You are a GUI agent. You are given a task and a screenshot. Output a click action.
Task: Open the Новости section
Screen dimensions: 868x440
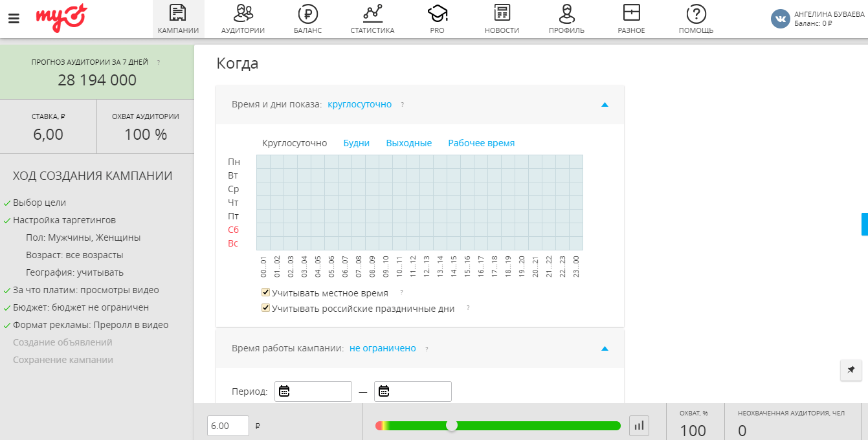[502, 18]
